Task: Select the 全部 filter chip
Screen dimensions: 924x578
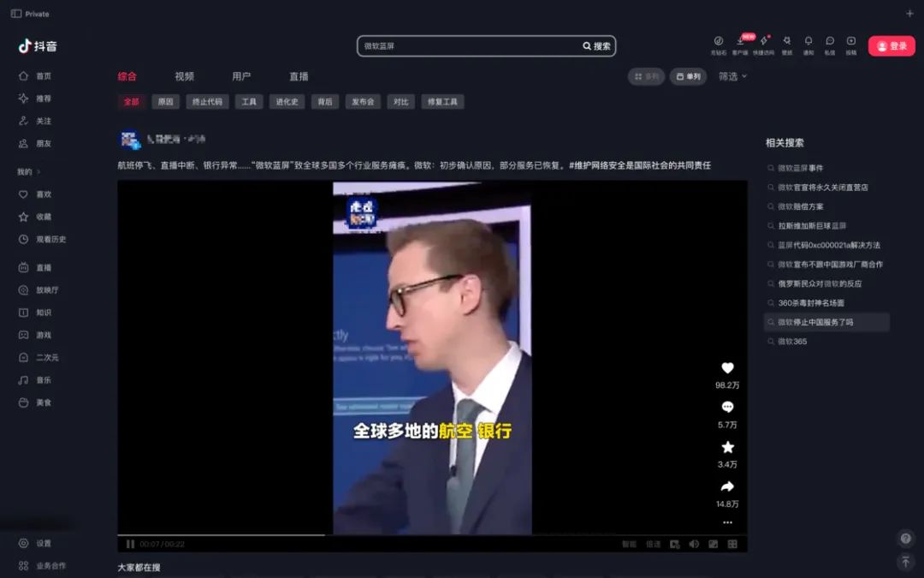Action: coord(132,101)
